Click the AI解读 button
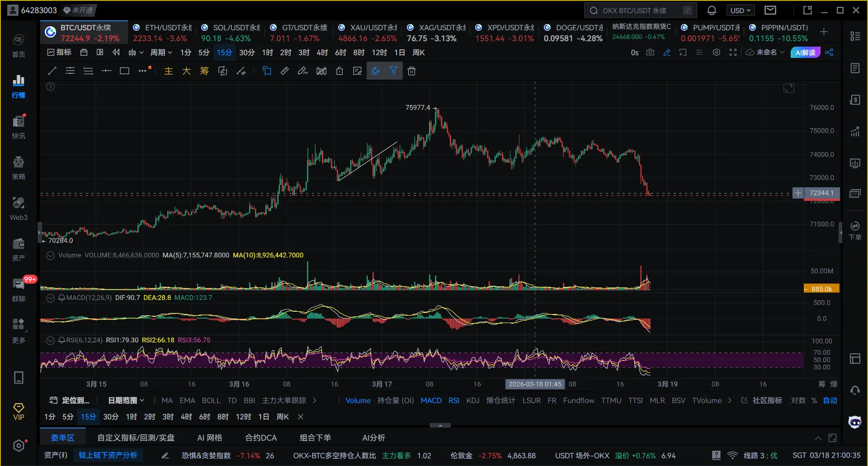 (x=806, y=52)
